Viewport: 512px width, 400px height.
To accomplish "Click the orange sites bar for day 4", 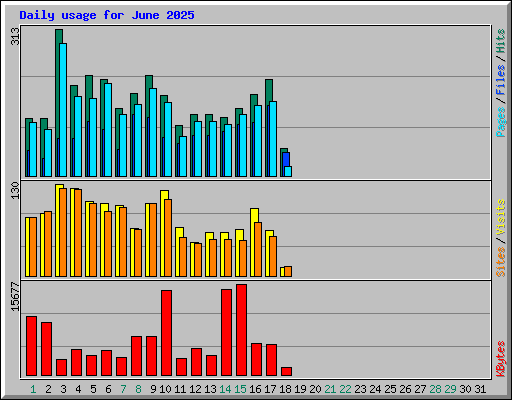I will coord(78,233).
